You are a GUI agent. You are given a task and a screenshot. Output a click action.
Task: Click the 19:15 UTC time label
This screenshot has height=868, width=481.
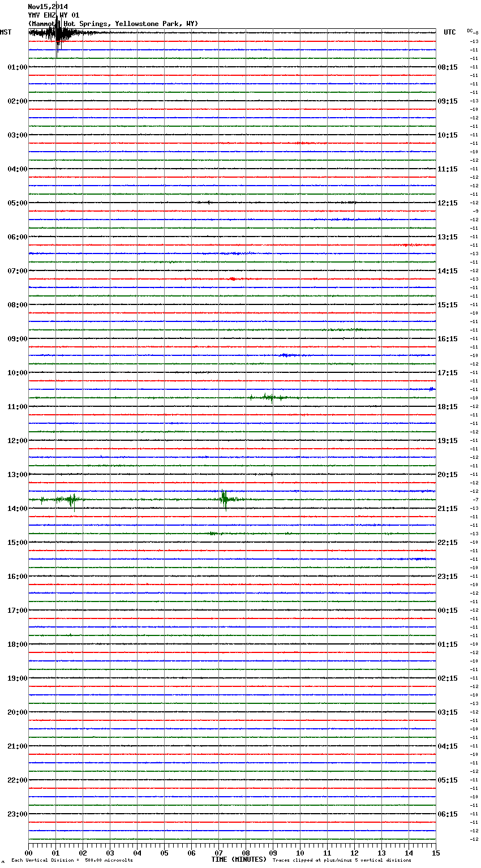click(448, 441)
